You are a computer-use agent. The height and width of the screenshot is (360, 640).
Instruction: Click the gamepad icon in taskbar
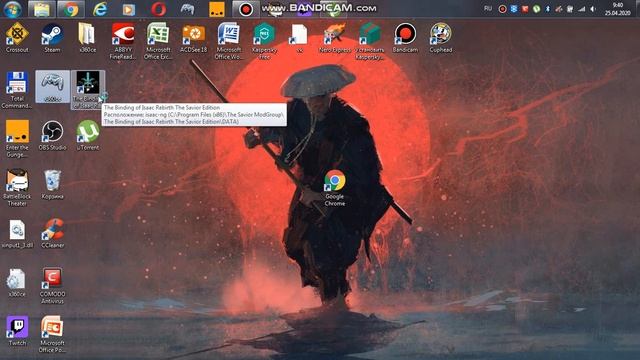click(x=187, y=9)
